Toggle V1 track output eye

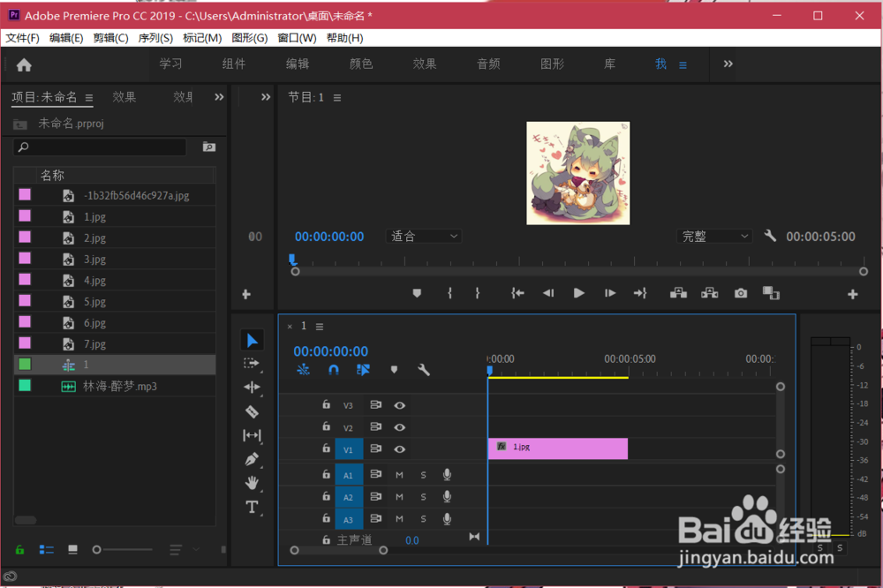(x=399, y=449)
